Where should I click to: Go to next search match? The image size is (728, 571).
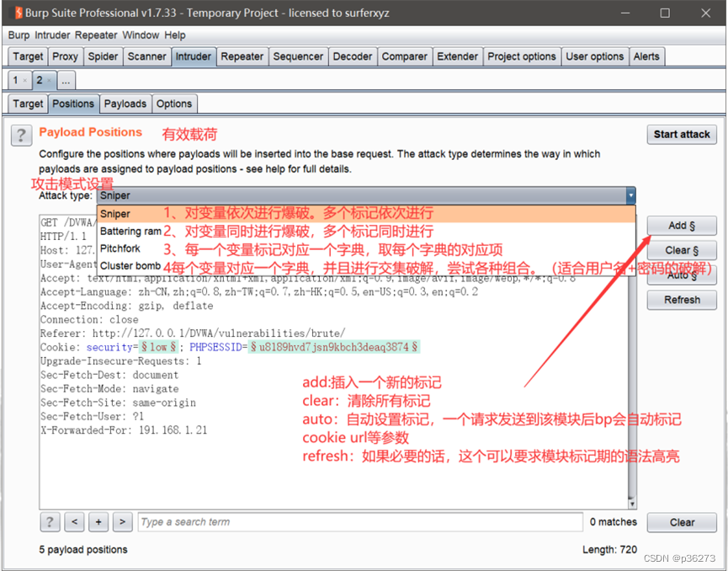123,522
